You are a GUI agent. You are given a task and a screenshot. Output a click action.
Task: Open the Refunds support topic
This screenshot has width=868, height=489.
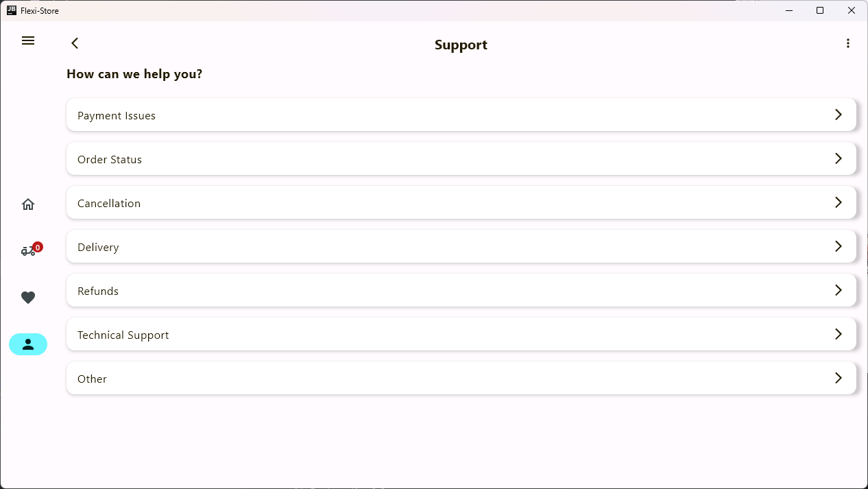tap(98, 291)
